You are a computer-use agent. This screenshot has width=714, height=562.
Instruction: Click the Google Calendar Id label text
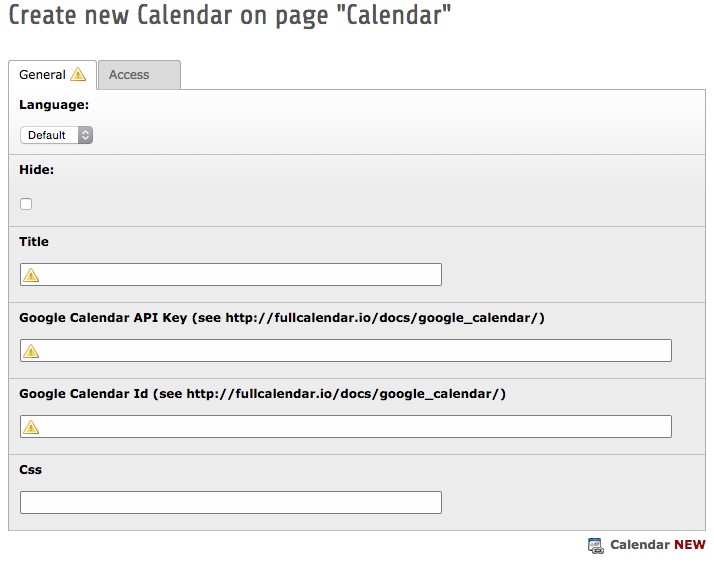pos(262,394)
